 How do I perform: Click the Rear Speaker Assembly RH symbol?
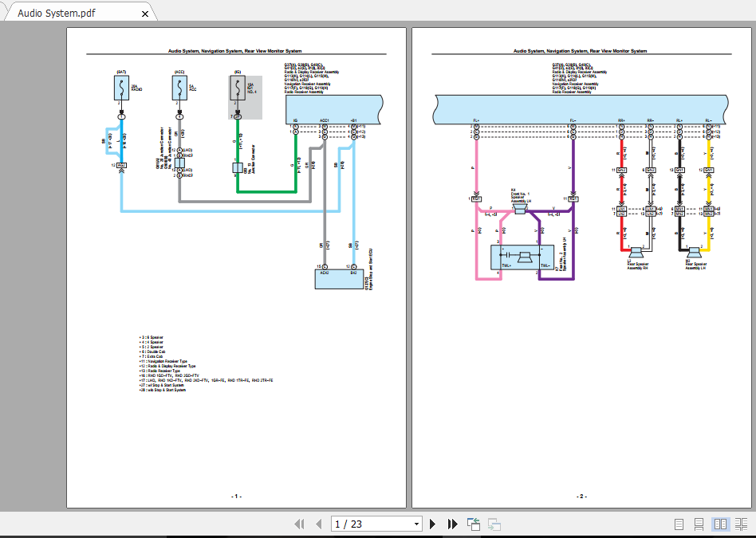tap(636, 253)
